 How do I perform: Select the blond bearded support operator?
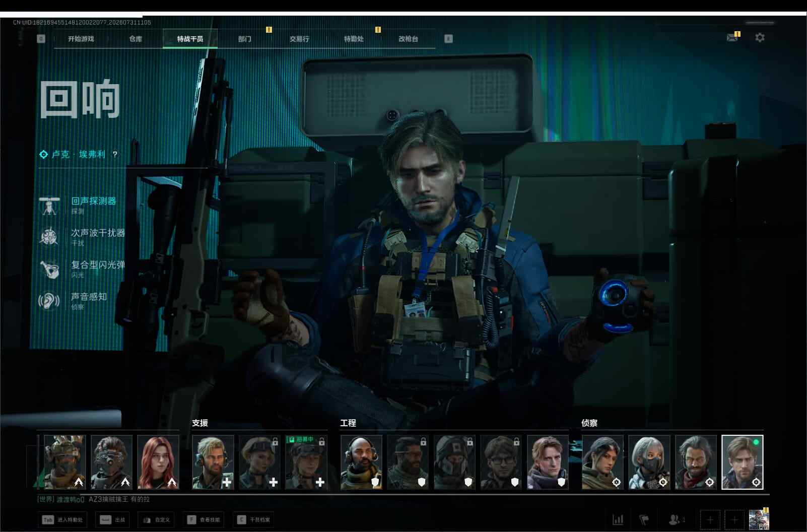(x=213, y=462)
